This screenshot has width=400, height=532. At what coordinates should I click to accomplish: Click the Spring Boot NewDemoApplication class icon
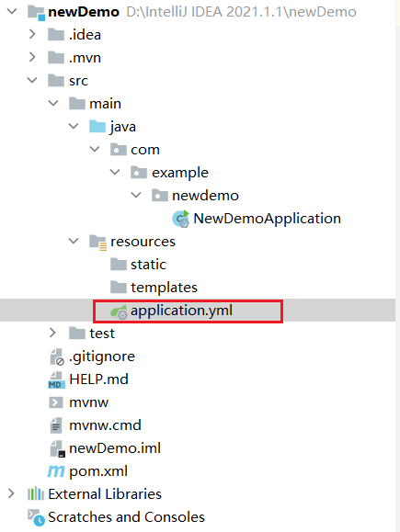[x=180, y=219]
